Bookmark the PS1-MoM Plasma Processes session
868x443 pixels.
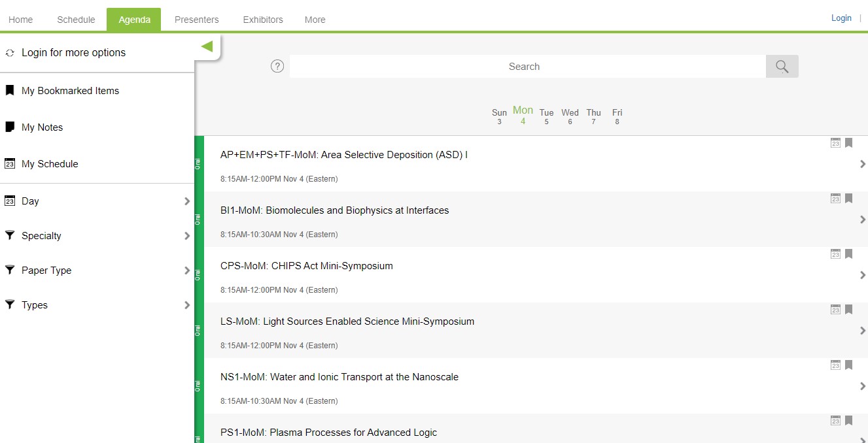(848, 421)
